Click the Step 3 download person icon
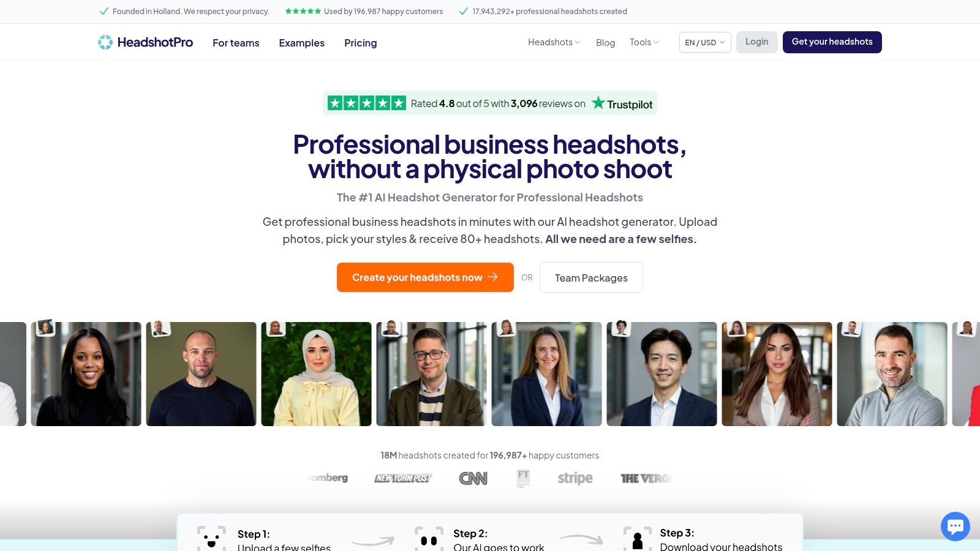 [638, 539]
